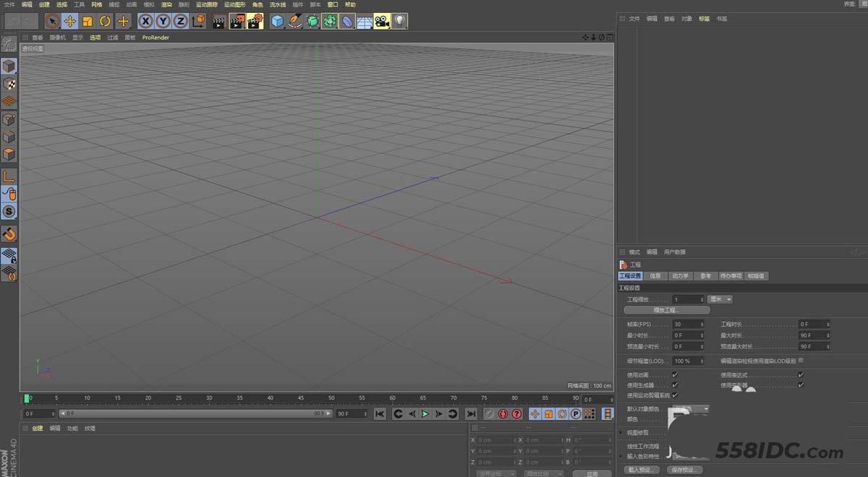Jump to the start of animation
This screenshot has width=868, height=477.
380,414
